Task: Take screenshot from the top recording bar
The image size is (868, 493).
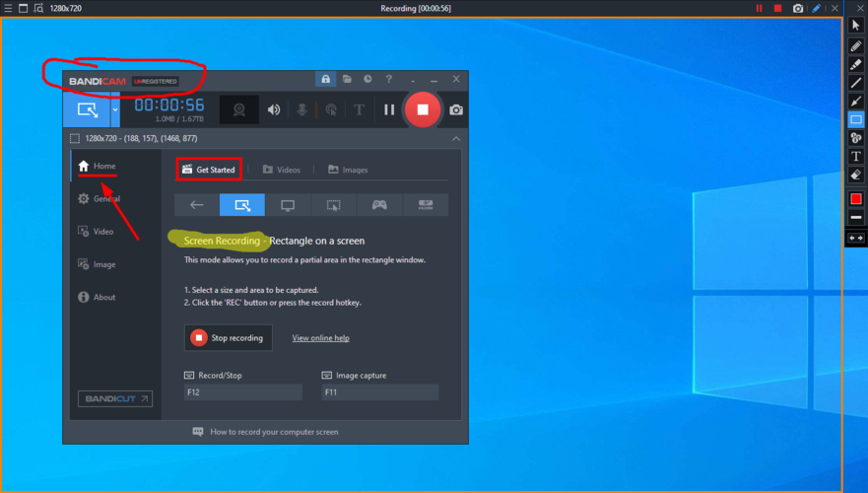Action: [x=798, y=8]
